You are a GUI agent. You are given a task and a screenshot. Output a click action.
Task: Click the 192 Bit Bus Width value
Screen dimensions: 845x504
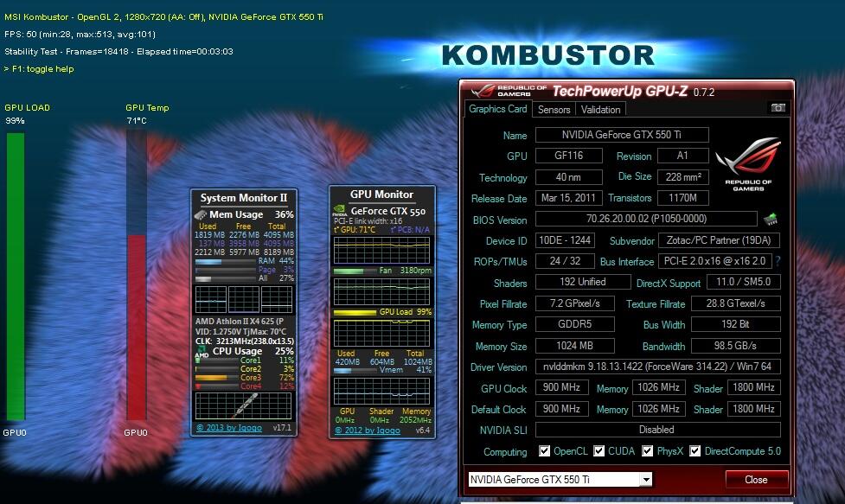click(x=735, y=324)
